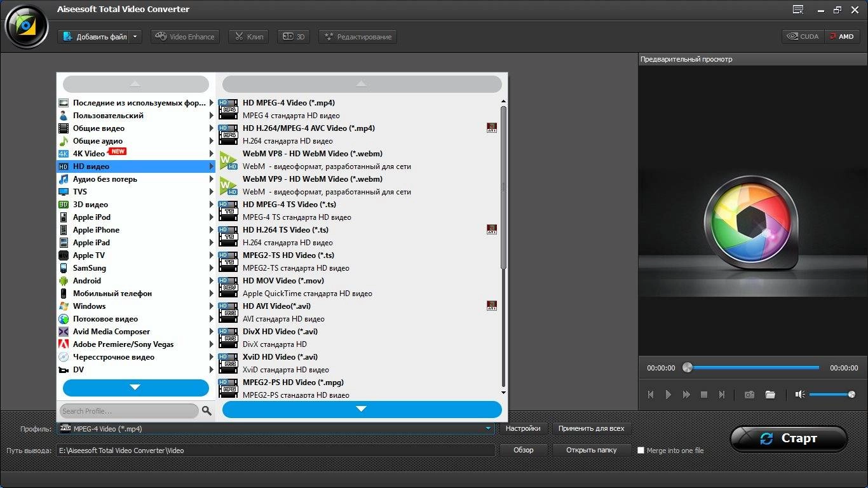The width and height of the screenshot is (868, 488).
Task: Open the 3D settings tool
Action: tap(294, 37)
